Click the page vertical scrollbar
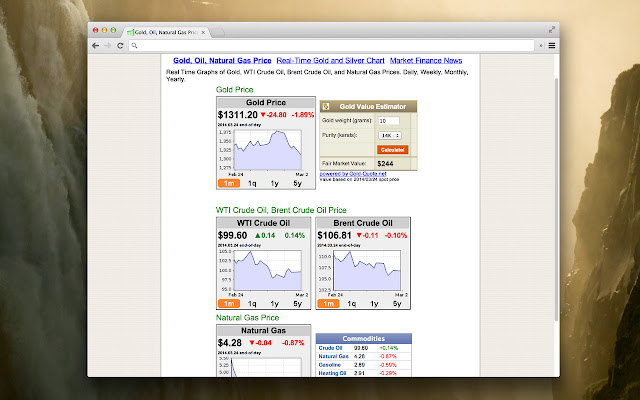The height and width of the screenshot is (400, 640). tap(556, 200)
